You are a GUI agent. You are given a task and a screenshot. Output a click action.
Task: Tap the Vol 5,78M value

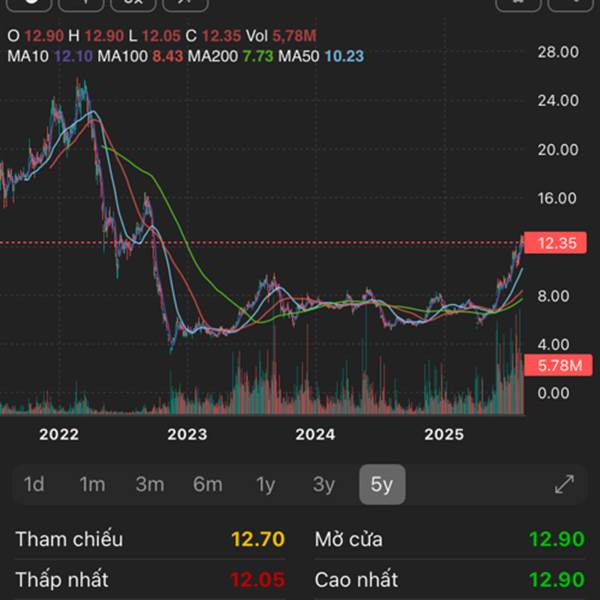click(281, 36)
